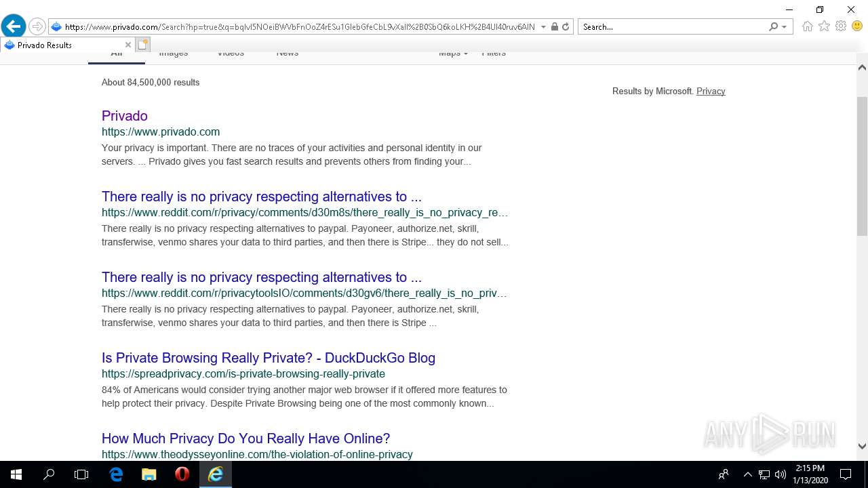Open File Explorer from taskbar
Screen dimensions: 868x488
(149, 474)
